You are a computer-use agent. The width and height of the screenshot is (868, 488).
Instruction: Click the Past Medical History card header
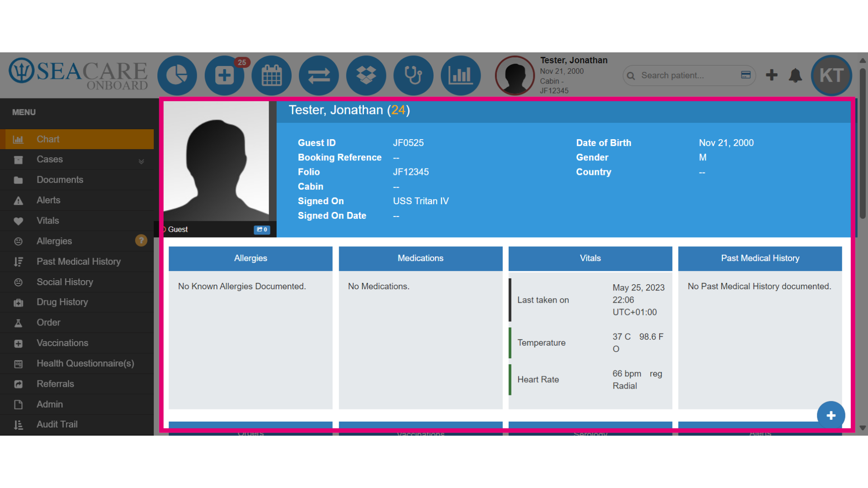pos(760,258)
